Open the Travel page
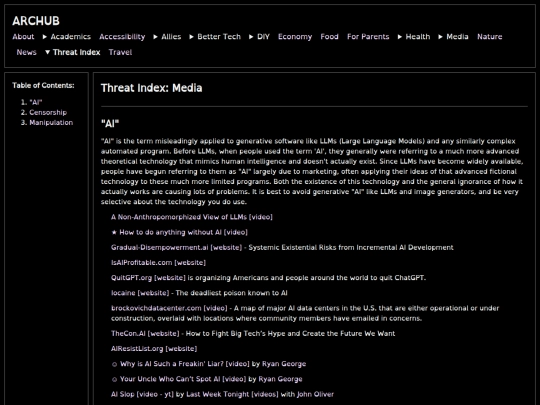 point(120,52)
